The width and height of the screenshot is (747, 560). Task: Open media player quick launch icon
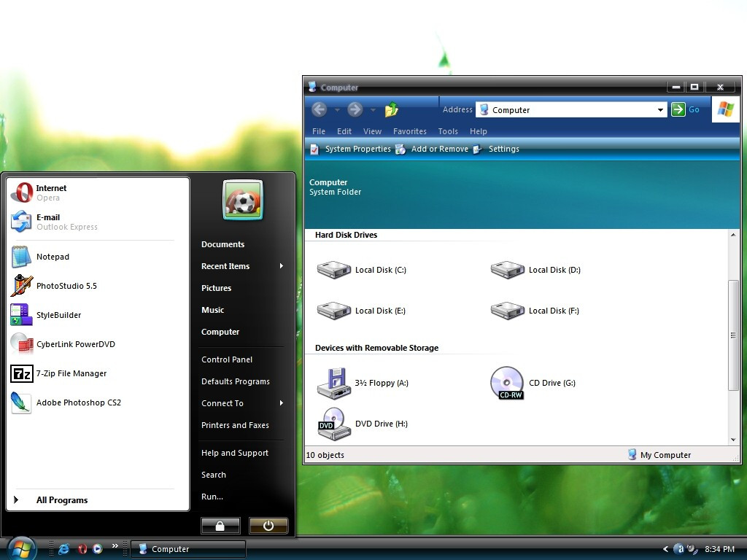(x=98, y=548)
